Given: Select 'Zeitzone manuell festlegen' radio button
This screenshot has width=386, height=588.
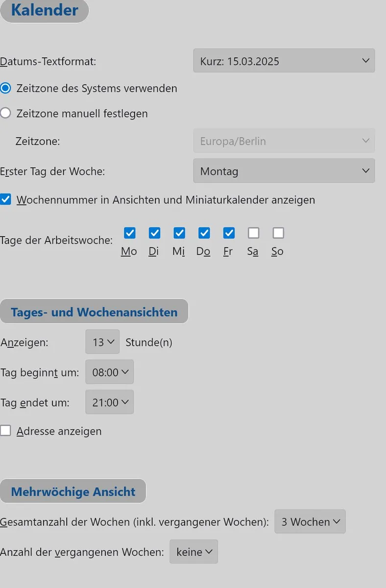Looking at the screenshot, I should [x=5, y=113].
